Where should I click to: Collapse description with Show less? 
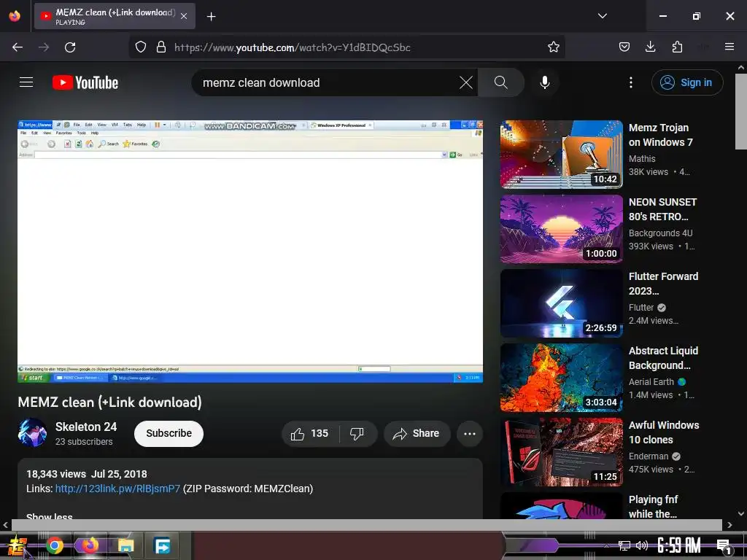50,517
